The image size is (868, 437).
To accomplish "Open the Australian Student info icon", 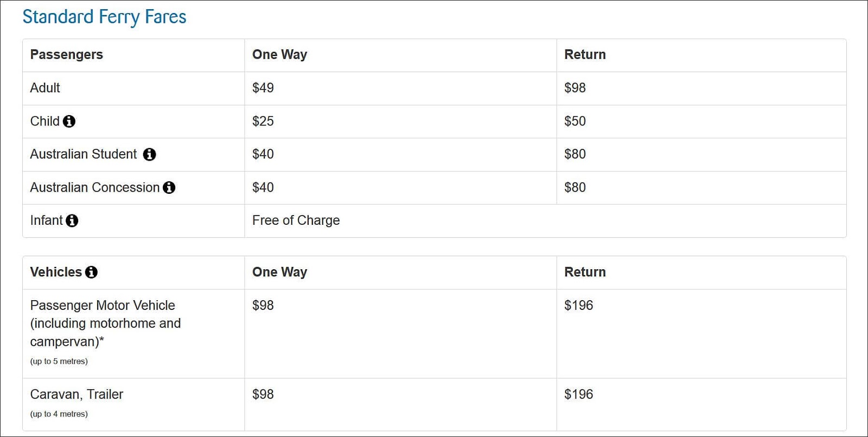I will coord(149,155).
